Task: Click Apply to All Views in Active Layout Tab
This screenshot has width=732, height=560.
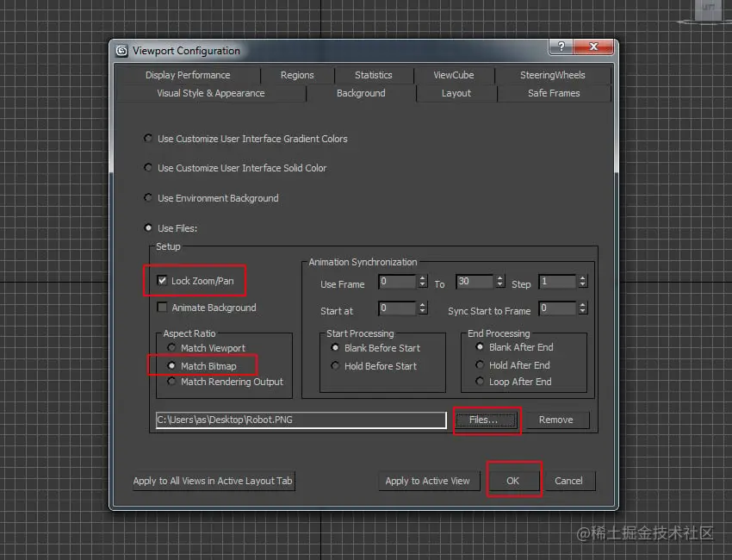Action: [x=213, y=481]
